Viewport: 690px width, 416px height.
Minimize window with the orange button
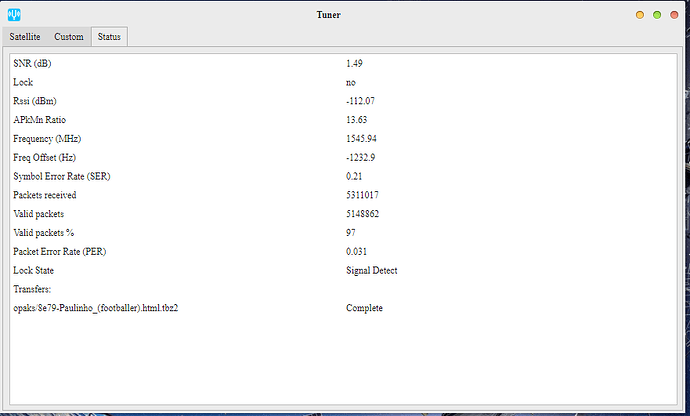tap(640, 15)
